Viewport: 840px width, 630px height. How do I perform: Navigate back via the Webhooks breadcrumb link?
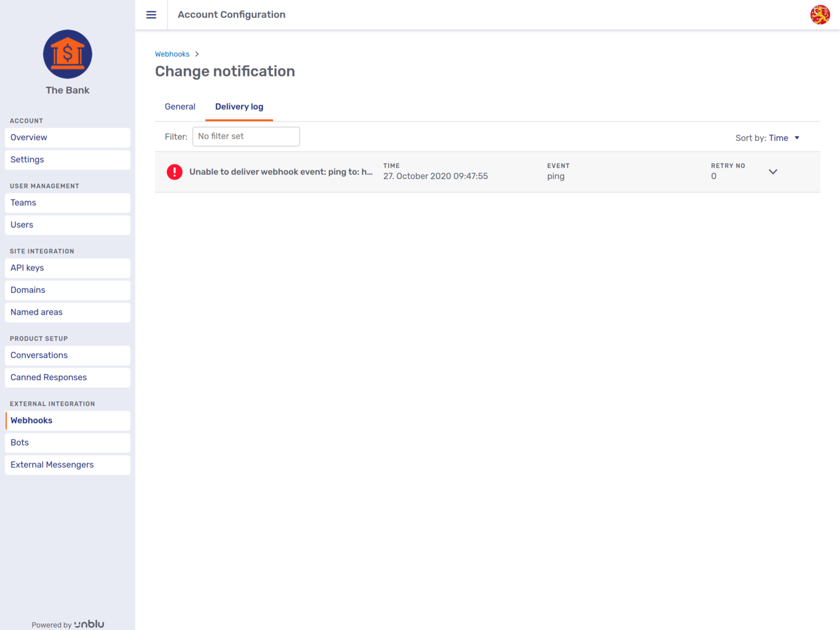pyautogui.click(x=172, y=54)
